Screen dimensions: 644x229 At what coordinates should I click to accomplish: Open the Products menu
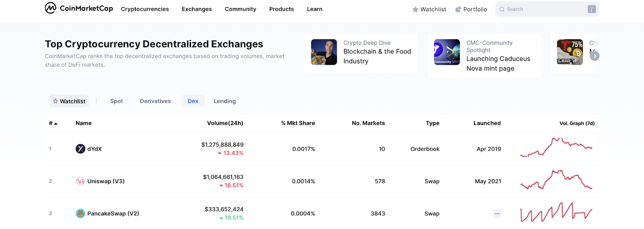point(281,9)
